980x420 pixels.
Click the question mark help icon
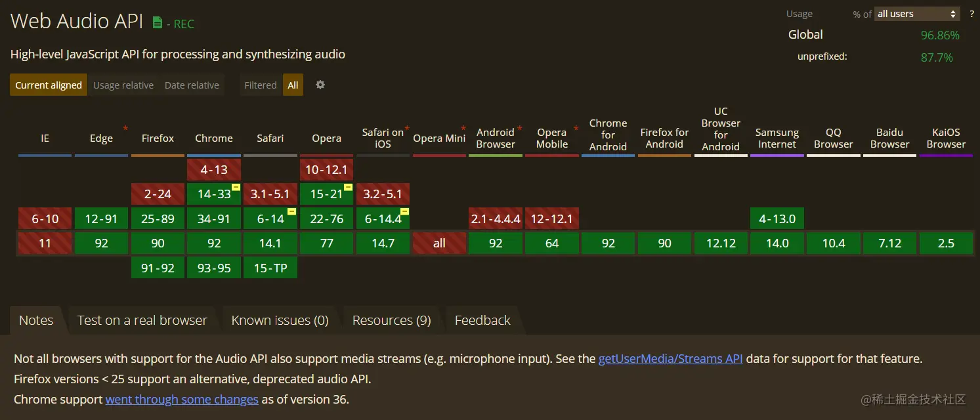click(x=971, y=14)
